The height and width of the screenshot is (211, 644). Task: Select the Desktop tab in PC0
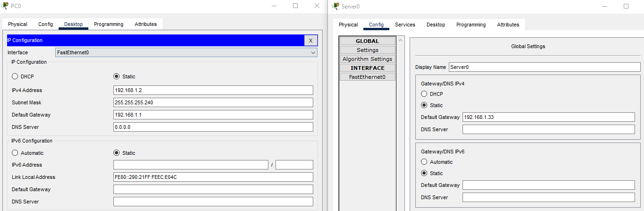tap(73, 24)
